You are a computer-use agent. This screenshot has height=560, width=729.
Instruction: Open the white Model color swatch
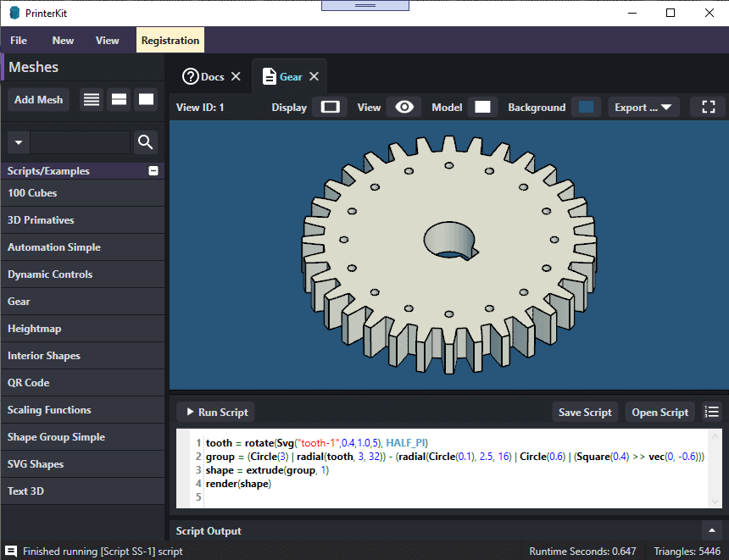pos(482,108)
